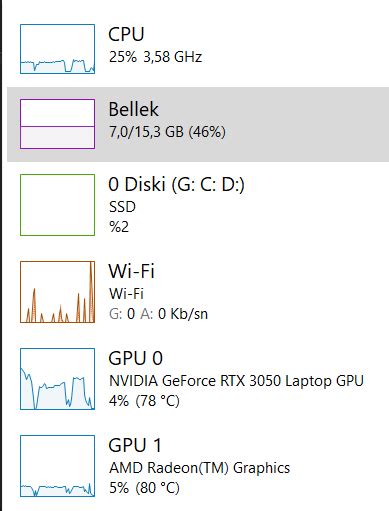This screenshot has width=389, height=511.
Task: Open the orange Wi-Fi throughput graph
Action: pyautogui.click(x=57, y=292)
